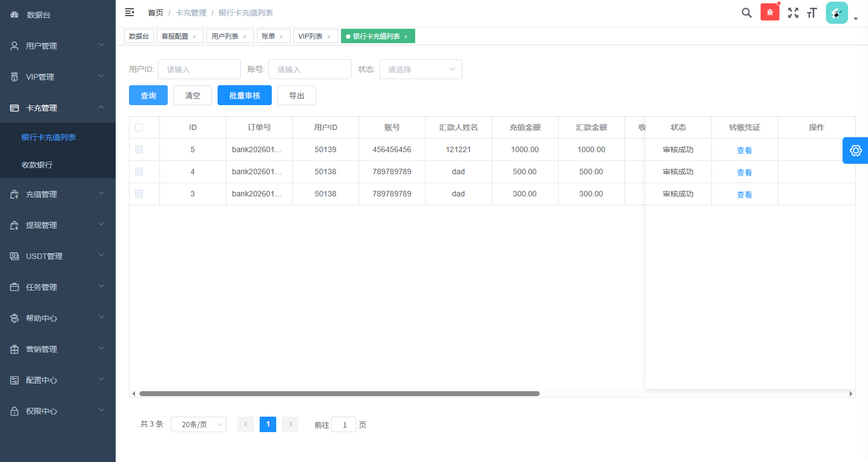Close the VIP列表 tab
The image size is (868, 462).
point(329,37)
